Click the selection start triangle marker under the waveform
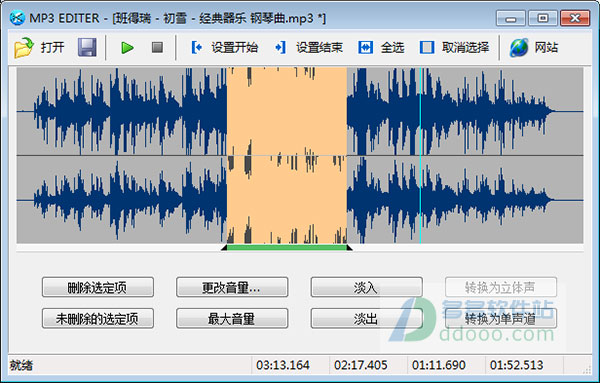The height and width of the screenshot is (383, 600). coord(224,248)
